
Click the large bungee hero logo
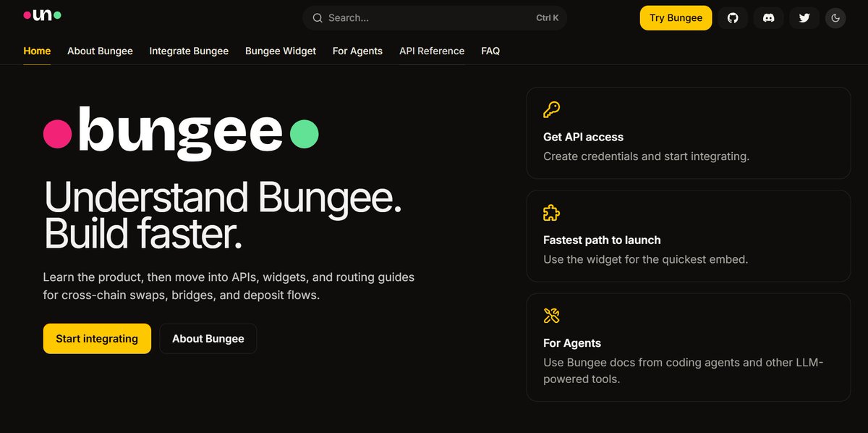181,134
